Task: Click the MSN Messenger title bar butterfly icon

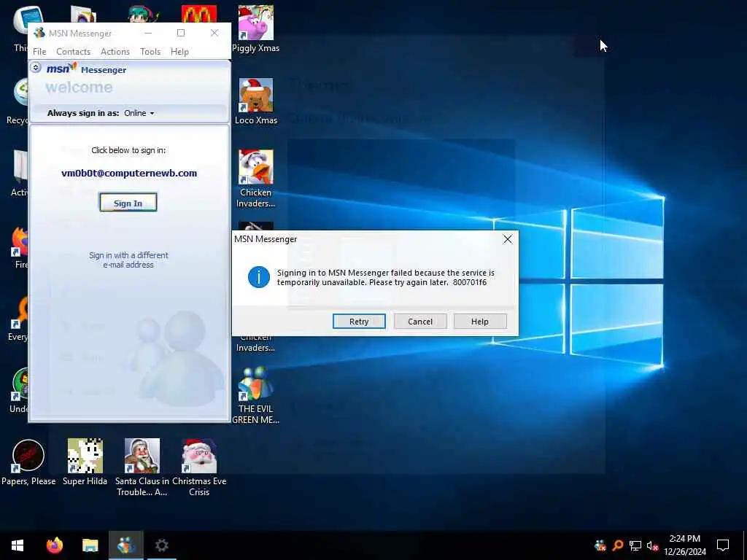Action: (x=39, y=33)
